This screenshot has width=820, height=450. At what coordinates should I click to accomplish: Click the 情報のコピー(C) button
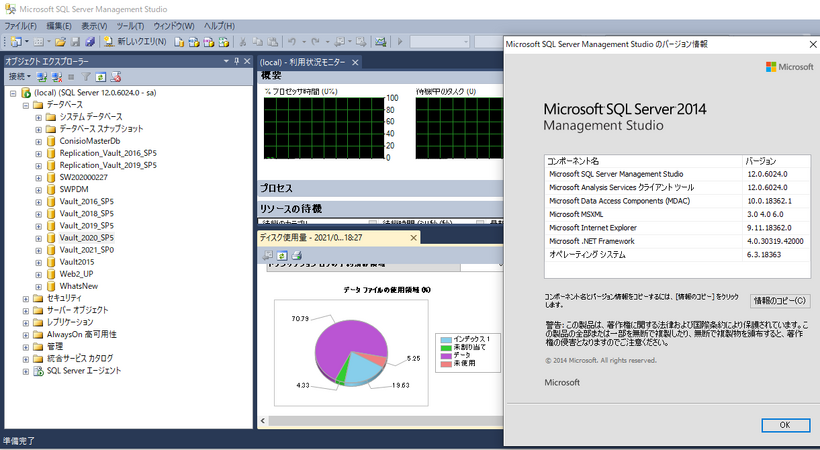coord(780,300)
